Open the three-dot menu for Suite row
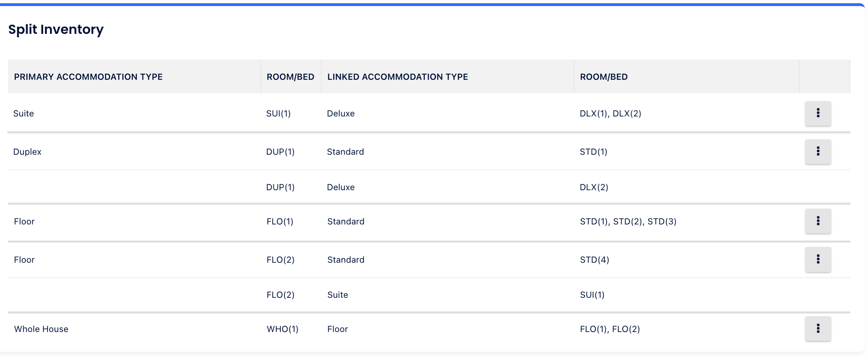Viewport: 868px width, 357px height. pyautogui.click(x=818, y=113)
